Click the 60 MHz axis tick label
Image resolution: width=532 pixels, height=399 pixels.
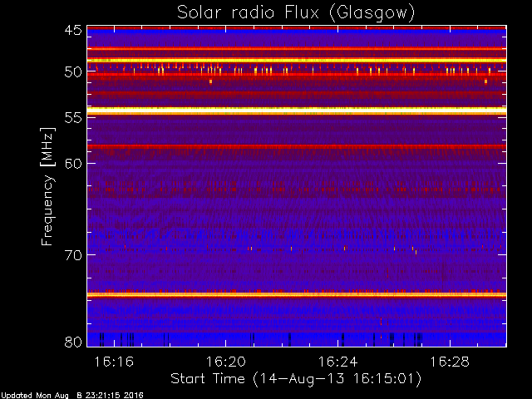[73, 164]
